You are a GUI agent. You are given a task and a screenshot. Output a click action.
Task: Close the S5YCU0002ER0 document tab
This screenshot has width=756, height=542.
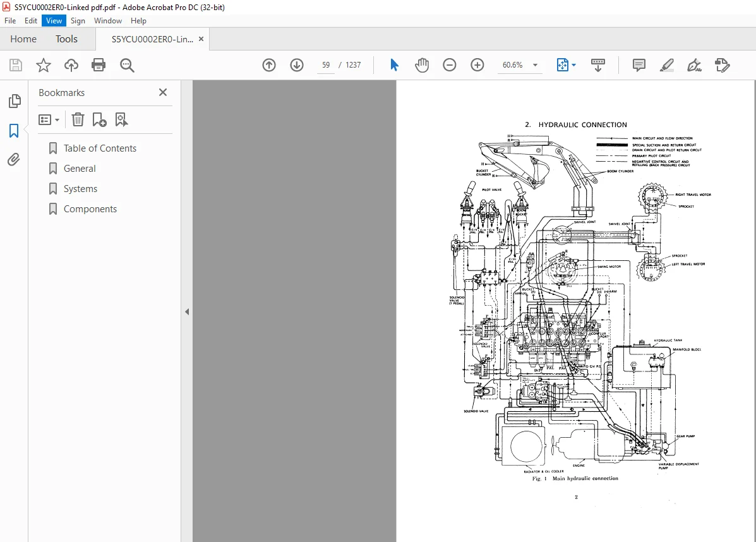coord(201,39)
